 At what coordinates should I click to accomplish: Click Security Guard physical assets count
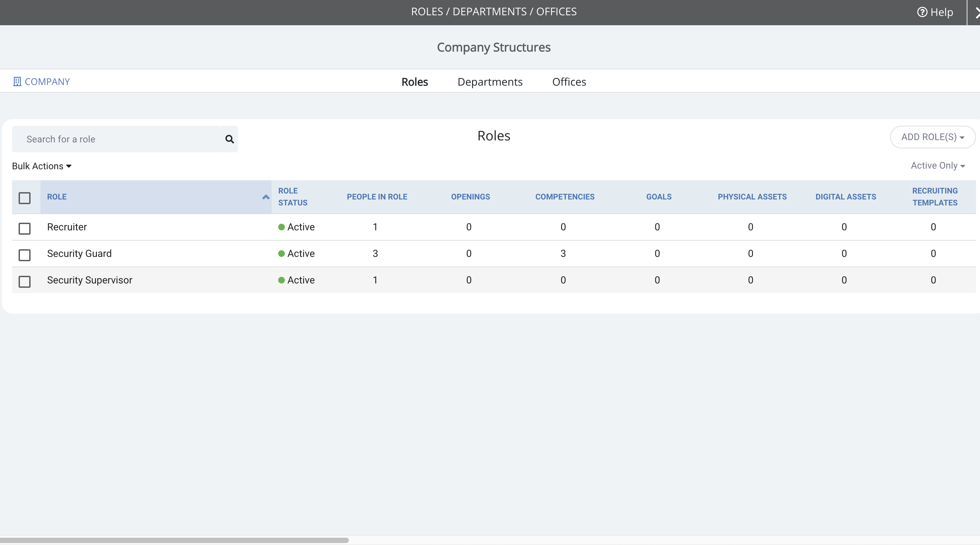pos(751,254)
